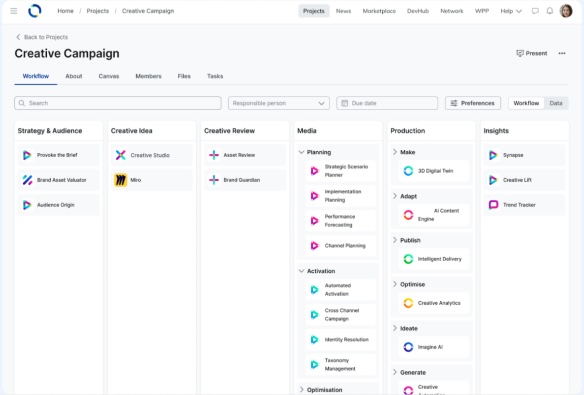Select the Workflow tab

point(36,76)
